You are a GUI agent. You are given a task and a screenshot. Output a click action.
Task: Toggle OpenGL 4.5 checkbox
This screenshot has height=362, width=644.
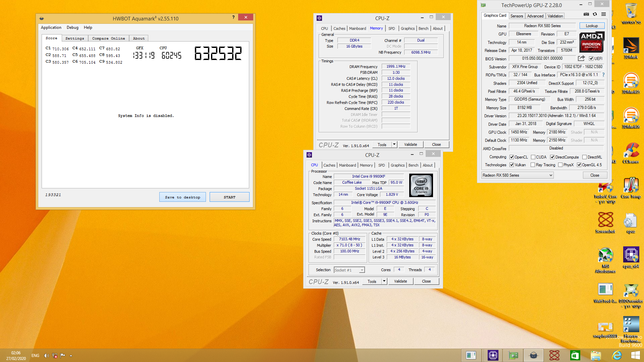[579, 165]
